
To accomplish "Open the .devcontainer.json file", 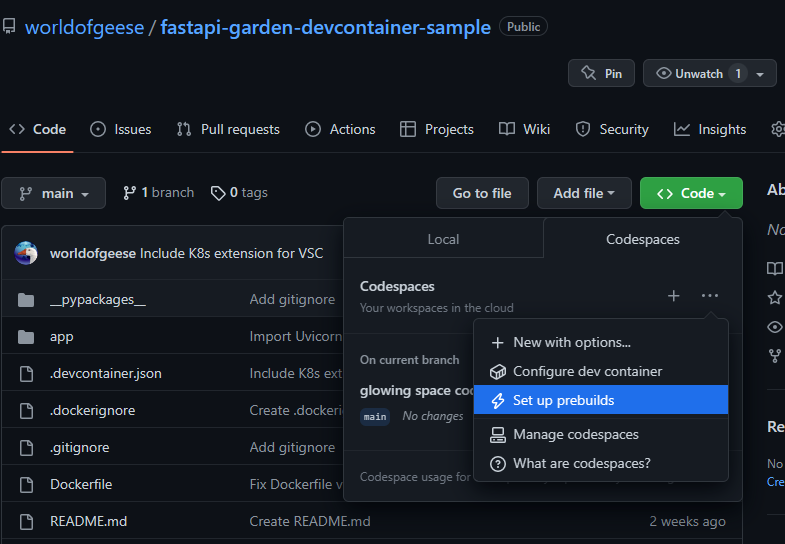I will tap(106, 374).
